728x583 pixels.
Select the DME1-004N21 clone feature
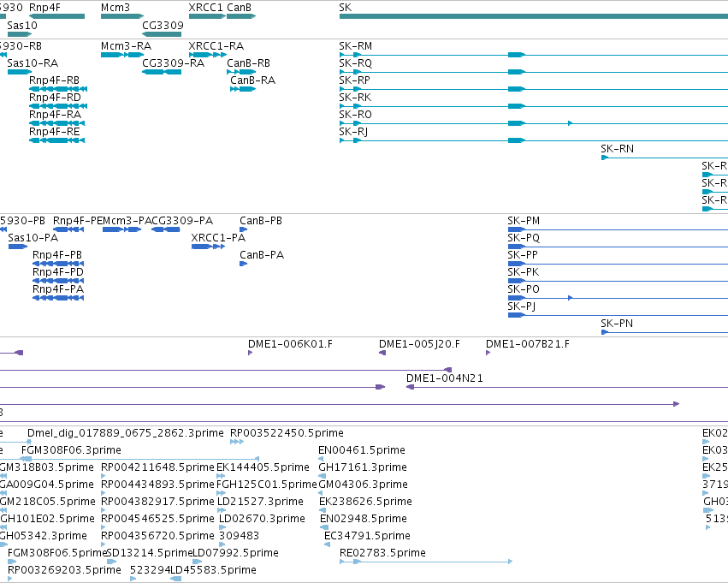pos(567,388)
